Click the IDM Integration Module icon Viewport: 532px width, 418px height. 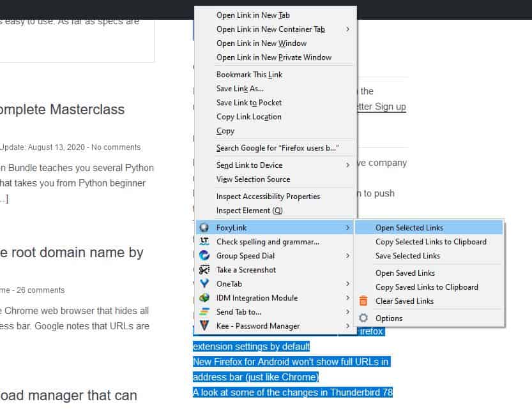pyautogui.click(x=203, y=297)
